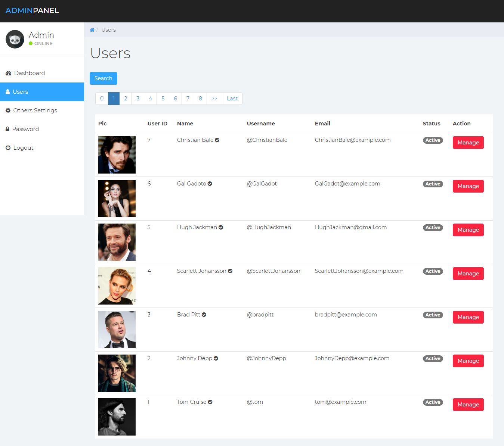504x446 pixels.
Task: Go to page 2 in pagination
Action: click(x=126, y=99)
